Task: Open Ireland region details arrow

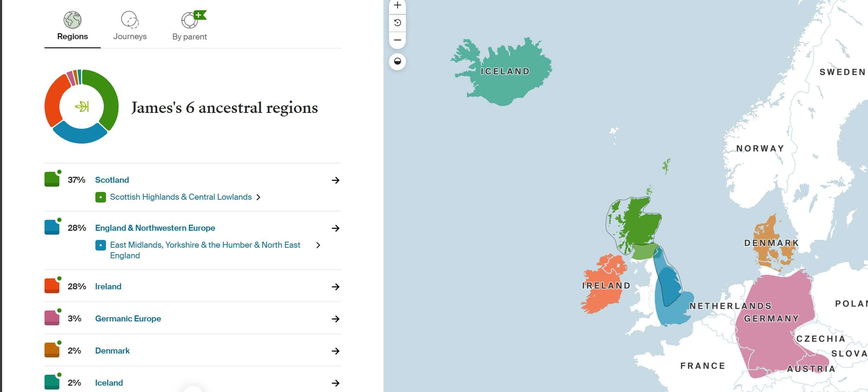Action: 336,287
